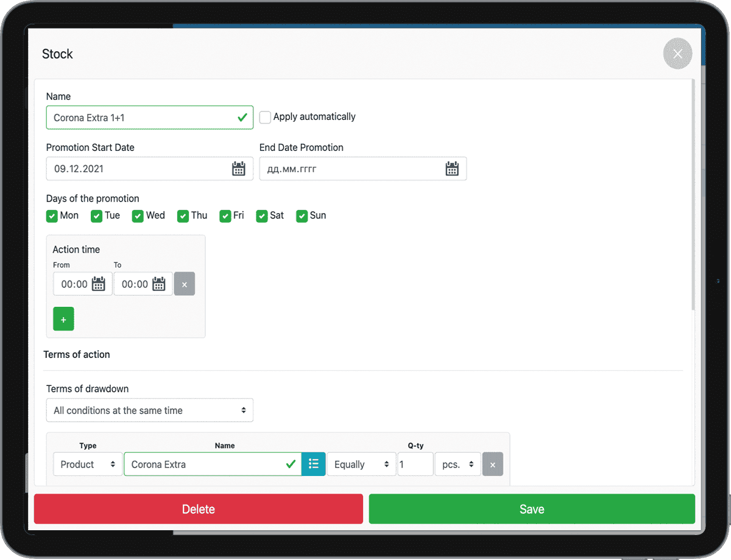The image size is (731, 560).
Task: Click the Action time From picker icon
Action: [99, 284]
